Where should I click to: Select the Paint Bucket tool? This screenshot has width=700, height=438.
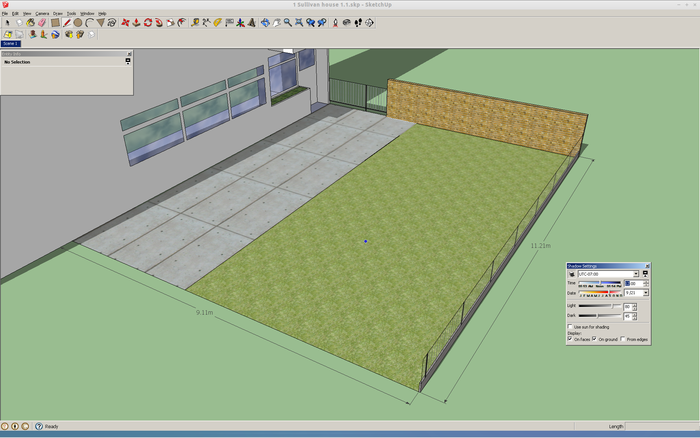pyautogui.click(x=30, y=22)
